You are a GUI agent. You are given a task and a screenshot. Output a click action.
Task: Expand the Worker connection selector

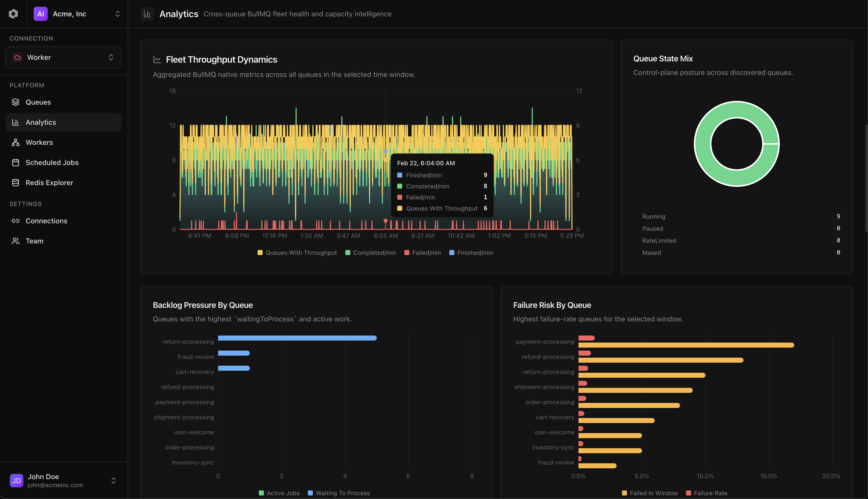[63, 57]
